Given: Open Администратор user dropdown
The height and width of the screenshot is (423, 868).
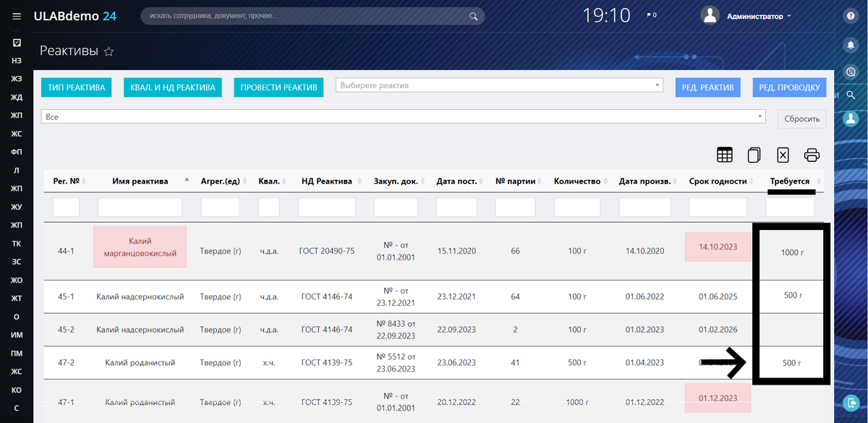Looking at the screenshot, I should (x=758, y=16).
